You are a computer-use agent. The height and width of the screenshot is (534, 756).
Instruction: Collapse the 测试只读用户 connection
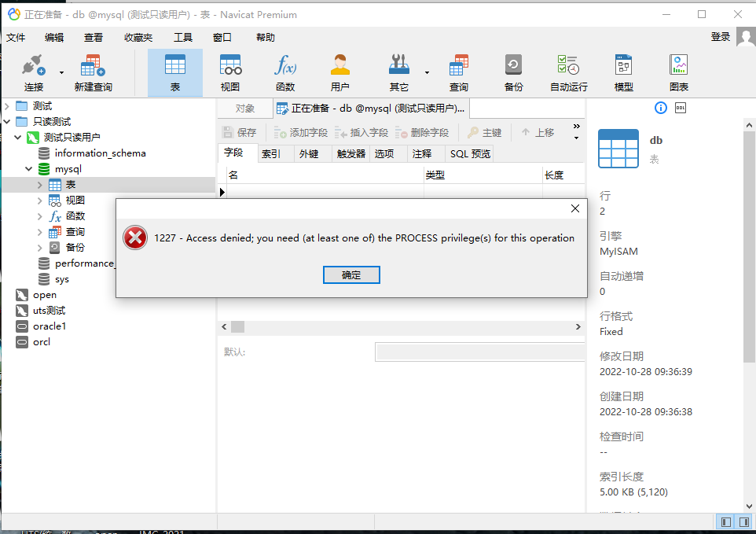point(18,138)
